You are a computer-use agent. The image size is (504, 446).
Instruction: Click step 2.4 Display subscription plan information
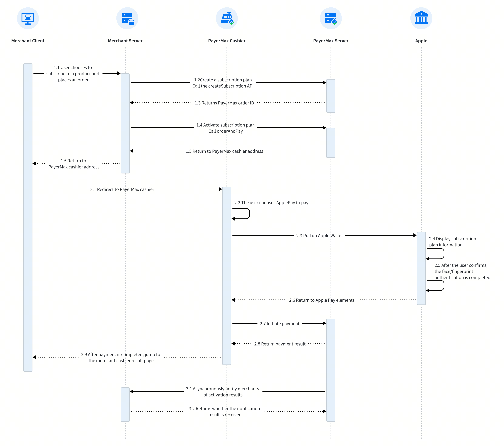tap(452, 241)
